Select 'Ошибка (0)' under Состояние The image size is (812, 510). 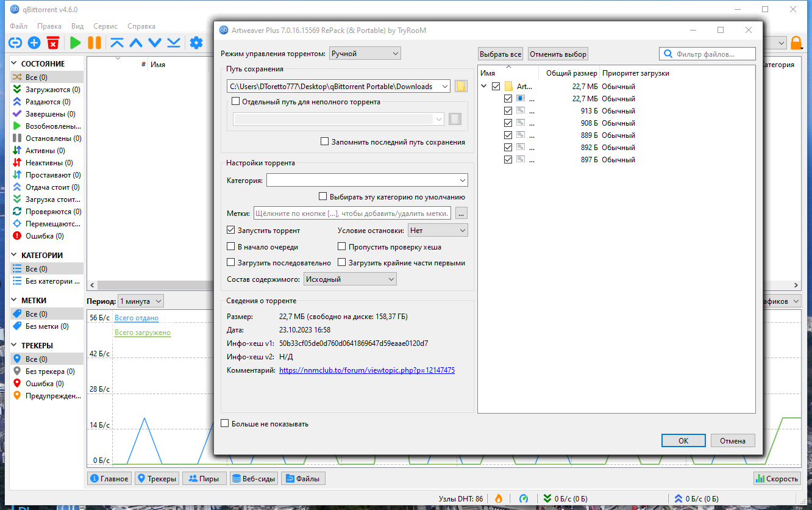point(46,236)
